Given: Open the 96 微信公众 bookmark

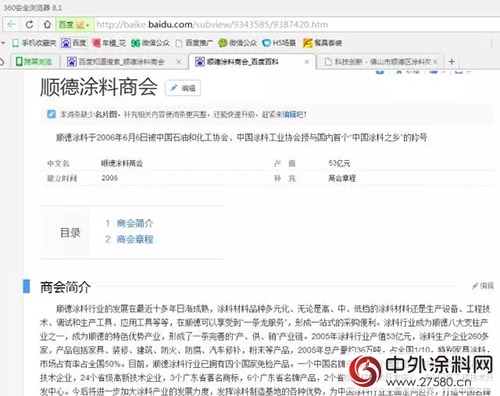Looking at the screenshot, I should 150,43.
